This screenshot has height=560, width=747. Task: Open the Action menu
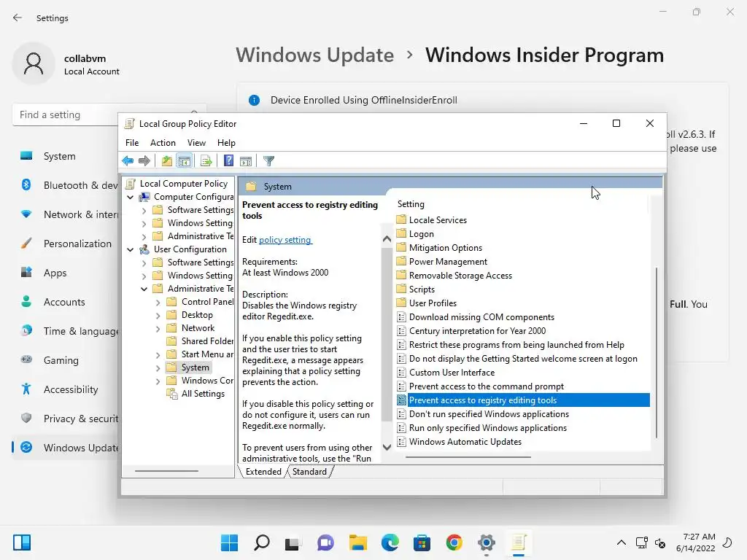click(x=163, y=143)
